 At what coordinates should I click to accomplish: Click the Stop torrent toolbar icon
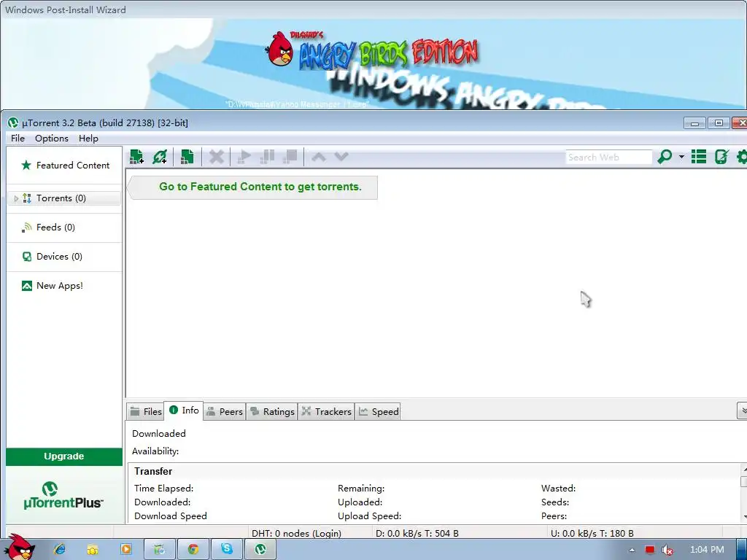(x=290, y=157)
